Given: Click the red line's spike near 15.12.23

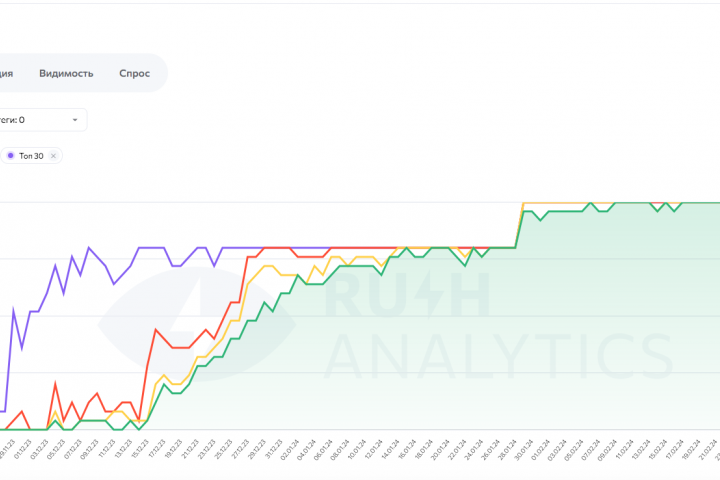Looking at the screenshot, I should coord(155,329).
